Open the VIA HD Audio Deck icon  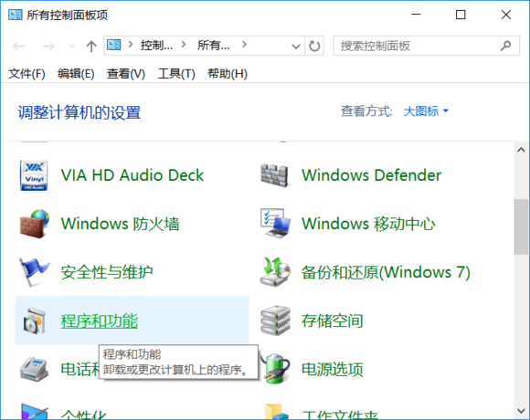[x=34, y=175]
